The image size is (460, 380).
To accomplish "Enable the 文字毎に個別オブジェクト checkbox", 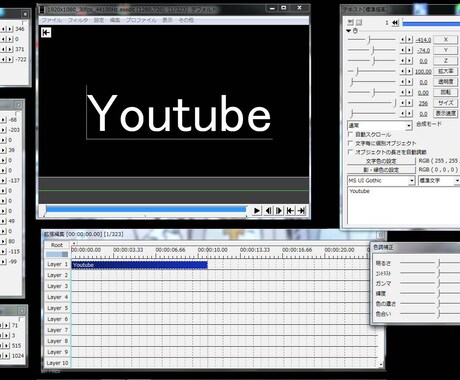I will [350, 143].
